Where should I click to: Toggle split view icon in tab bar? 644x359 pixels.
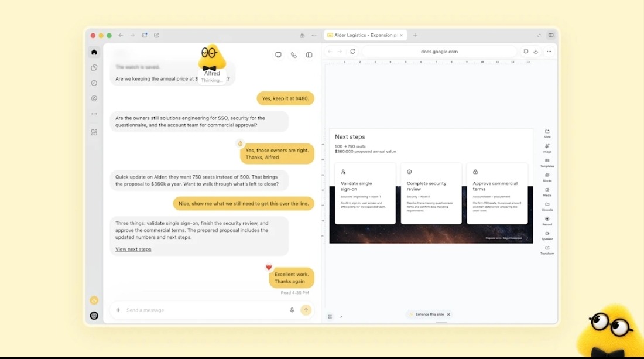click(x=551, y=35)
